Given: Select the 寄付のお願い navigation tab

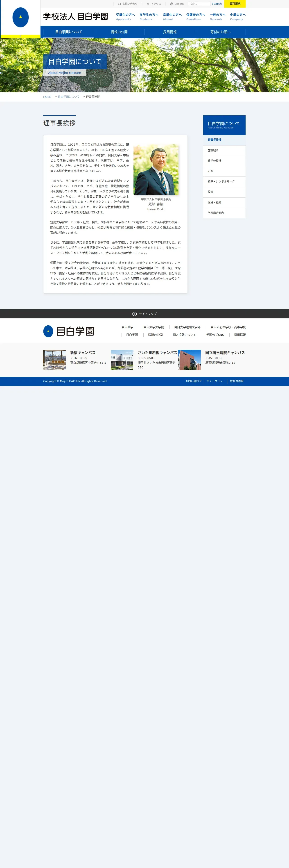Looking at the screenshot, I should 220,32.
